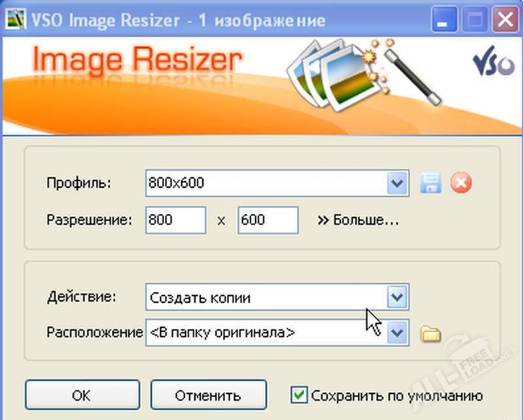
Task: Click the Отменить button
Action: point(208,395)
